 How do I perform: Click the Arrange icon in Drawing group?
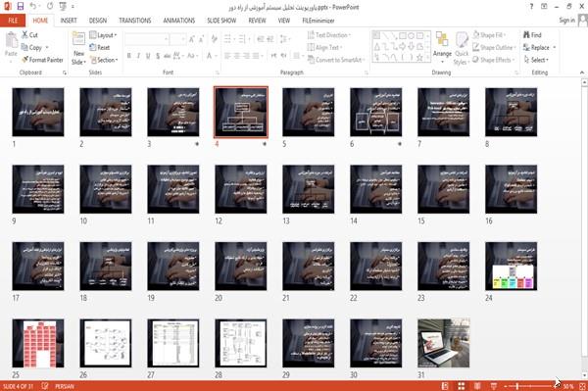[x=442, y=48]
